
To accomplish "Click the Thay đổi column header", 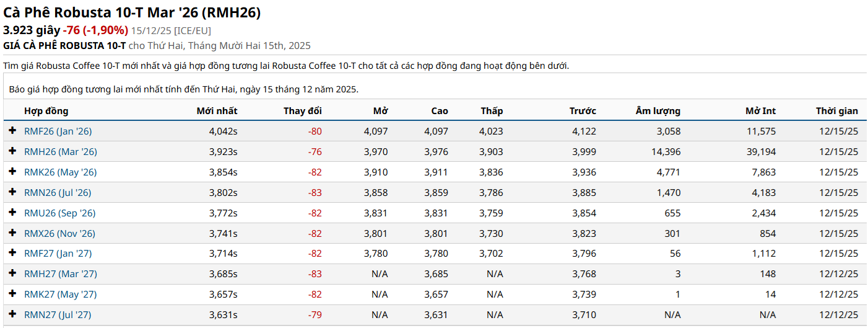I will tap(302, 111).
